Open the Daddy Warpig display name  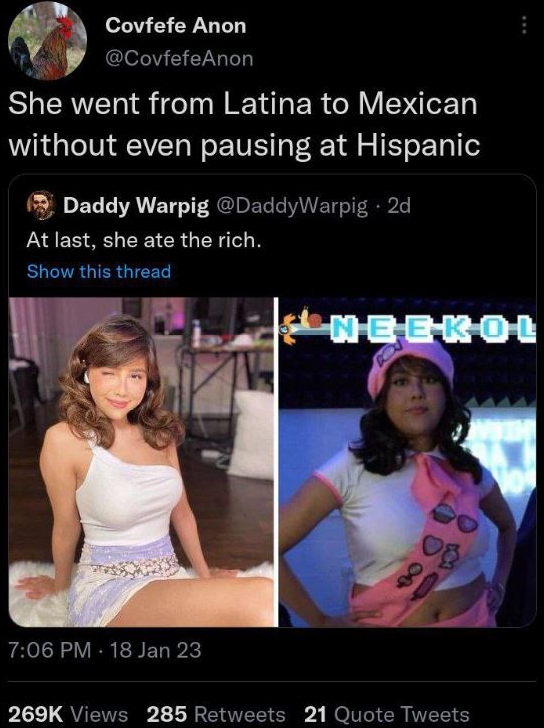(x=136, y=206)
